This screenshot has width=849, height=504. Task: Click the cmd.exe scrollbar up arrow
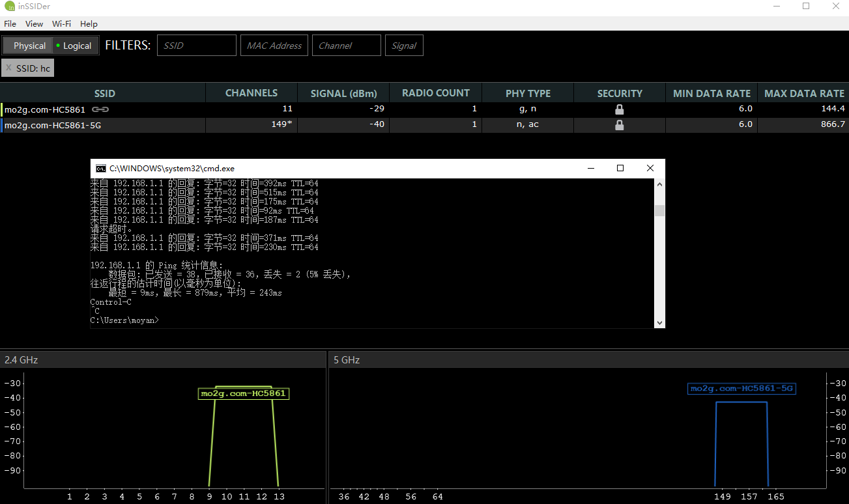659,184
